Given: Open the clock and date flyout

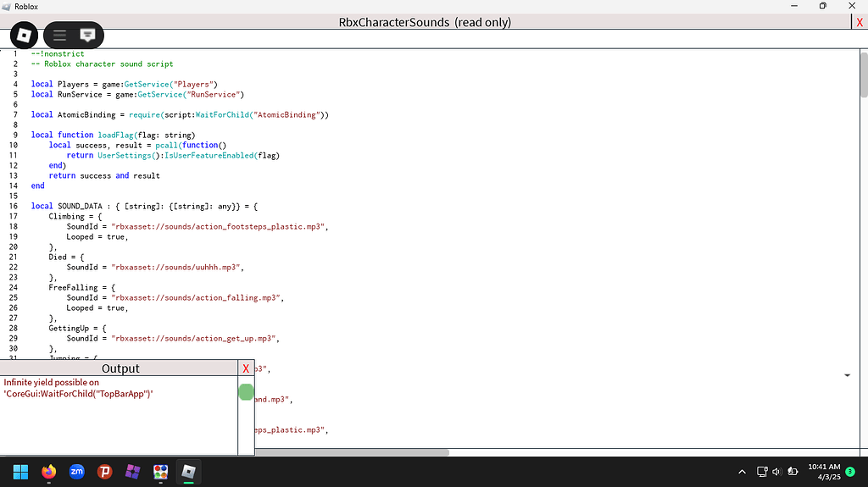Looking at the screenshot, I should click(824, 472).
